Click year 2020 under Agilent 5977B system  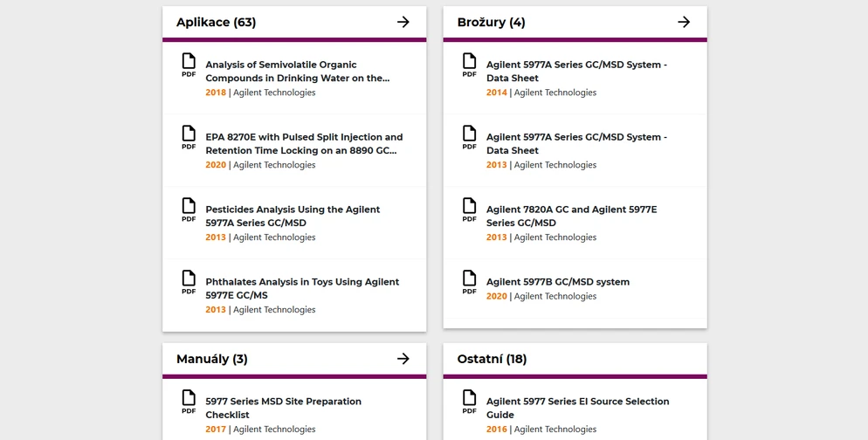(497, 296)
